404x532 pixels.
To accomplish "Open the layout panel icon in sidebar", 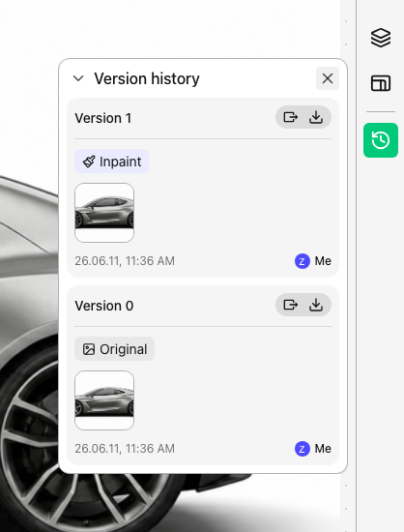I will coord(381,83).
